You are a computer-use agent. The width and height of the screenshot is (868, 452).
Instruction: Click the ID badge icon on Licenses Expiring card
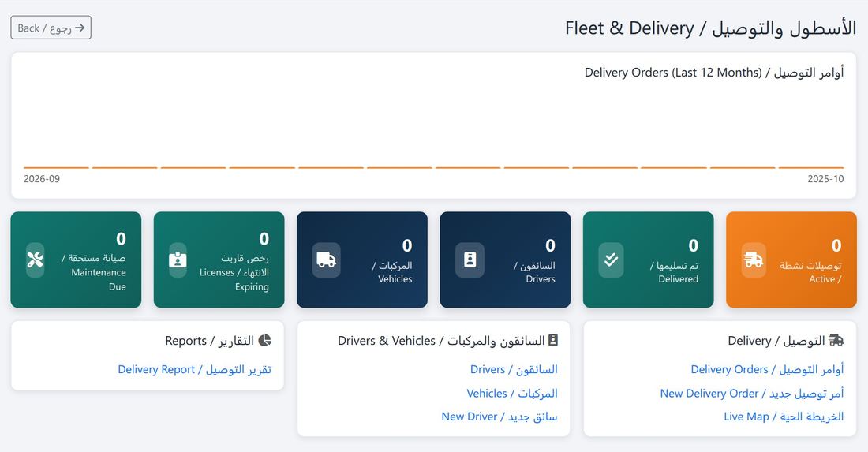click(178, 260)
